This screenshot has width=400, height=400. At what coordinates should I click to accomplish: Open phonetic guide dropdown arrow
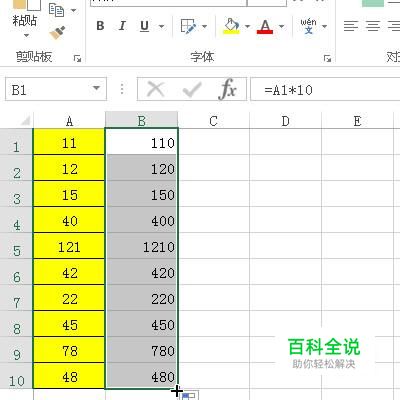click(x=324, y=26)
